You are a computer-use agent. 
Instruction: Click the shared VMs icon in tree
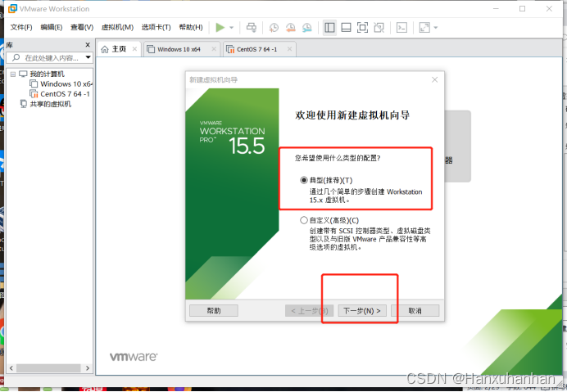coord(24,104)
